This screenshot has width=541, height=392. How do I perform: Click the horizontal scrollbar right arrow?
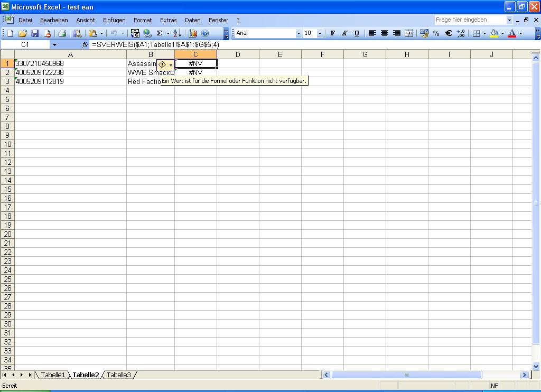[x=525, y=375]
